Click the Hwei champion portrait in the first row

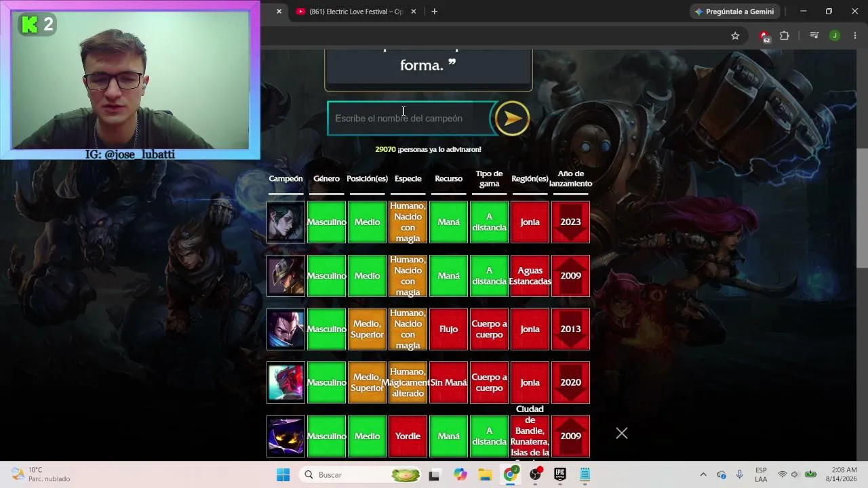[x=285, y=222]
